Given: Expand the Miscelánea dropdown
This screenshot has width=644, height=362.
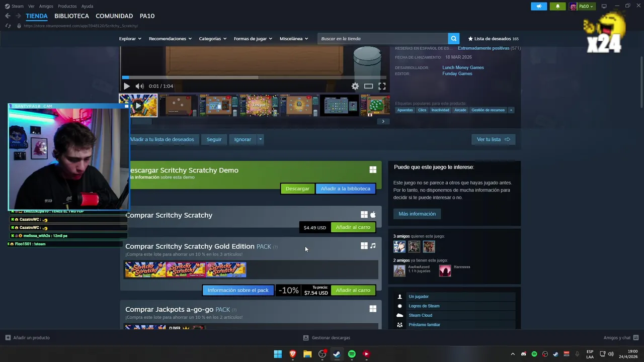Looking at the screenshot, I should point(293,39).
